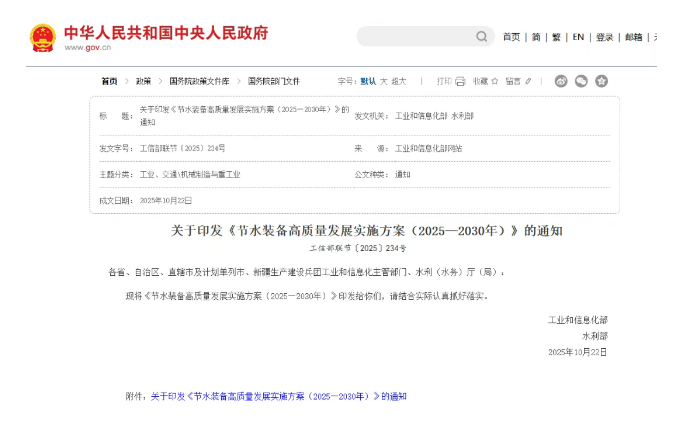Click the search magnifier icon
Screen dimensions: 690x432
481,37
